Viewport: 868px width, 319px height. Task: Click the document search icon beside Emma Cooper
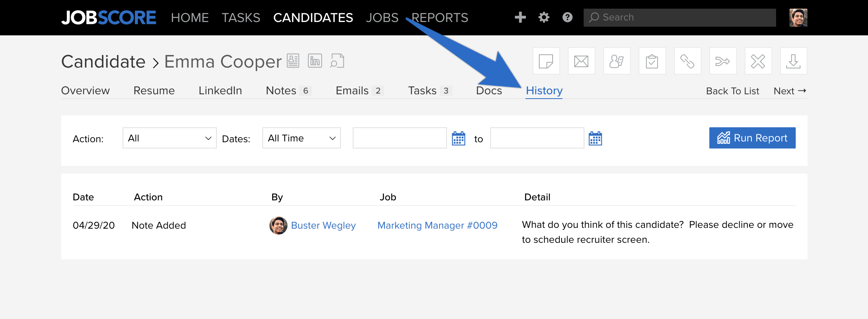(337, 61)
